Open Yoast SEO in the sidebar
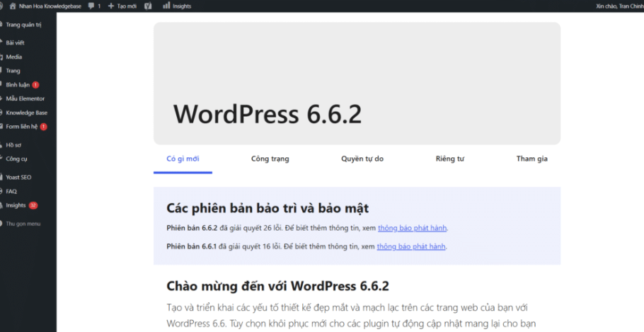Image resolution: width=644 pixels, height=332 pixels. [x=18, y=178]
